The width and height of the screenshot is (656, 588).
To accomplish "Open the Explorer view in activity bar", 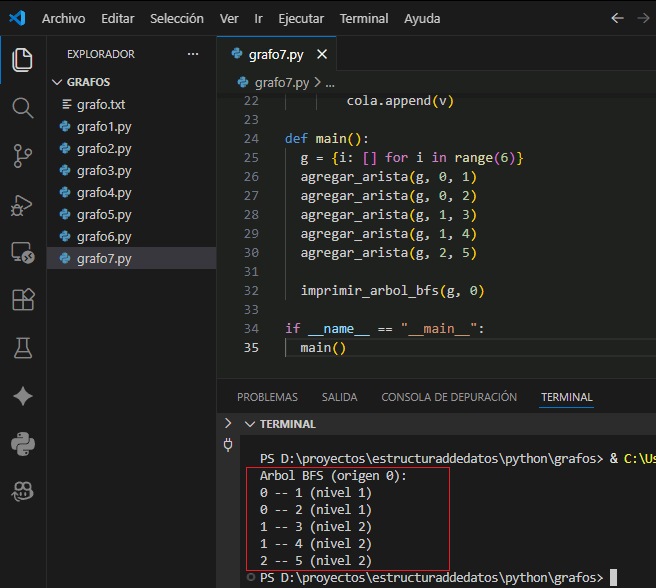I will [x=22, y=59].
